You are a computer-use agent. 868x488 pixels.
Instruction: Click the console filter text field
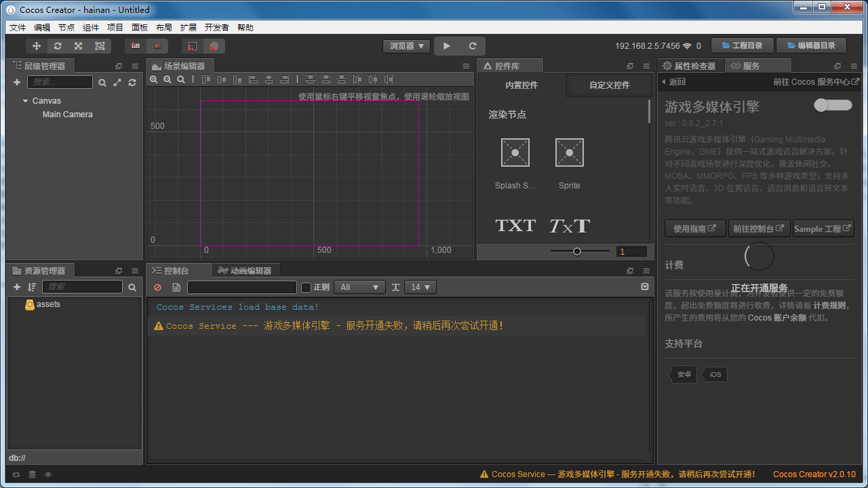click(242, 287)
